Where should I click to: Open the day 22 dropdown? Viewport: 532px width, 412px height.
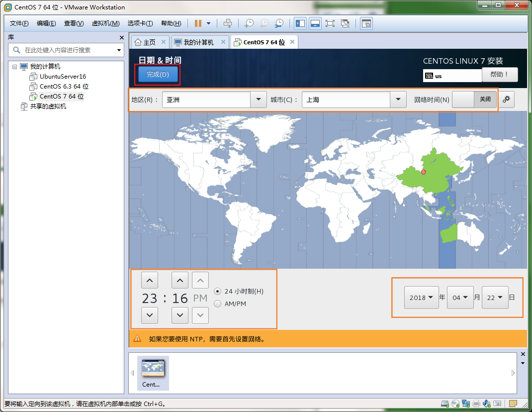click(495, 298)
